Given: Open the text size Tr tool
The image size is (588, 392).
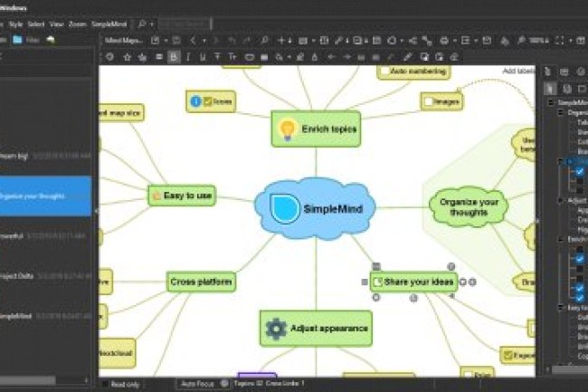Looking at the screenshot, I should click(232, 57).
